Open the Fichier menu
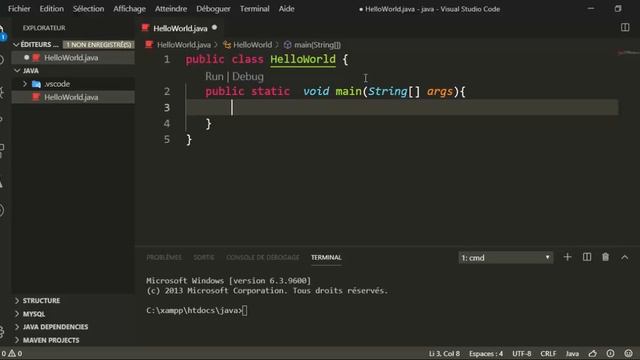This screenshot has width=640, height=360. tap(19, 9)
